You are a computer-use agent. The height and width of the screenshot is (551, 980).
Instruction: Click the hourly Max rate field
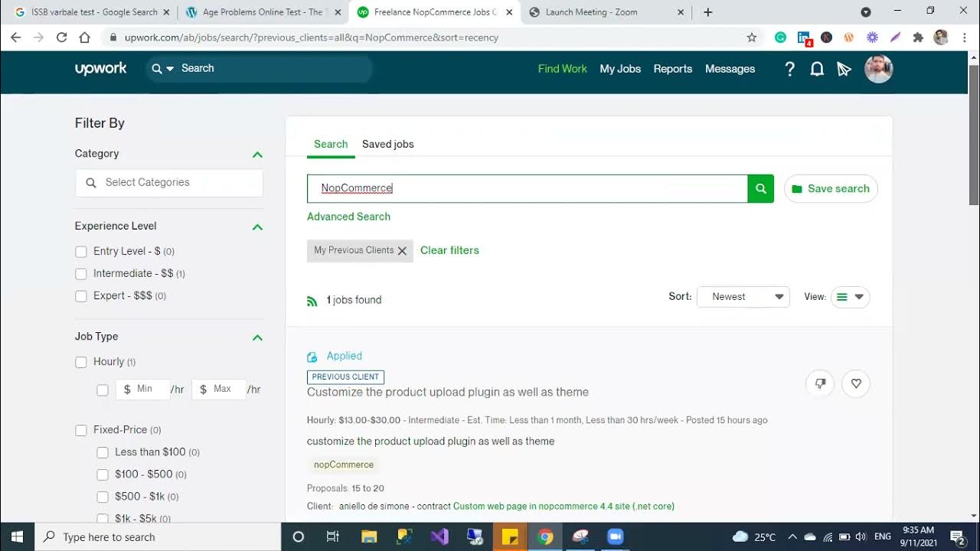(x=219, y=390)
